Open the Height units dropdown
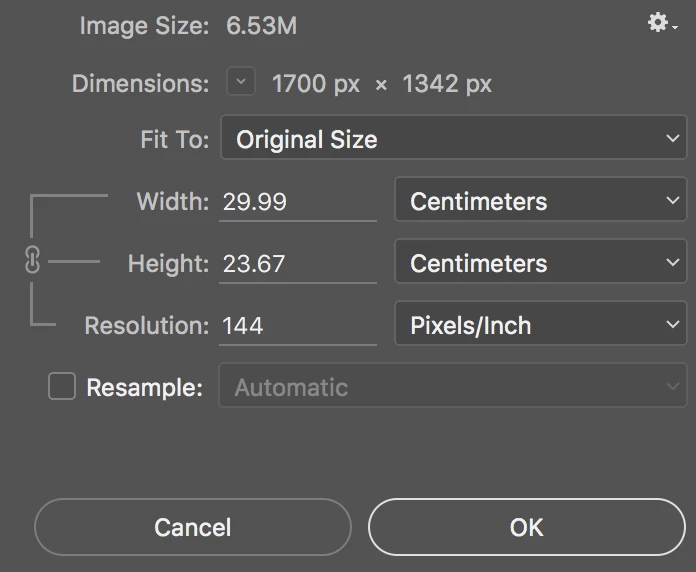Screen dimensions: 696x572 coord(540,263)
